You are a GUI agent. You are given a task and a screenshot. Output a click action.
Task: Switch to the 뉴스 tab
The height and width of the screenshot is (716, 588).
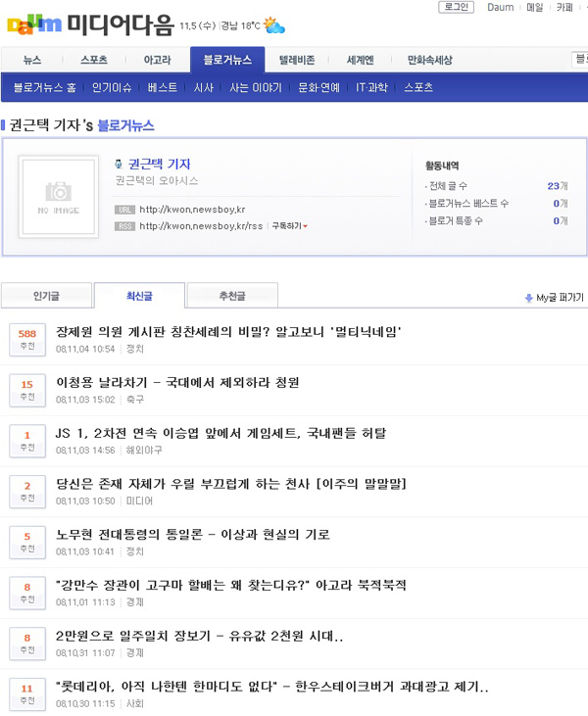32,60
